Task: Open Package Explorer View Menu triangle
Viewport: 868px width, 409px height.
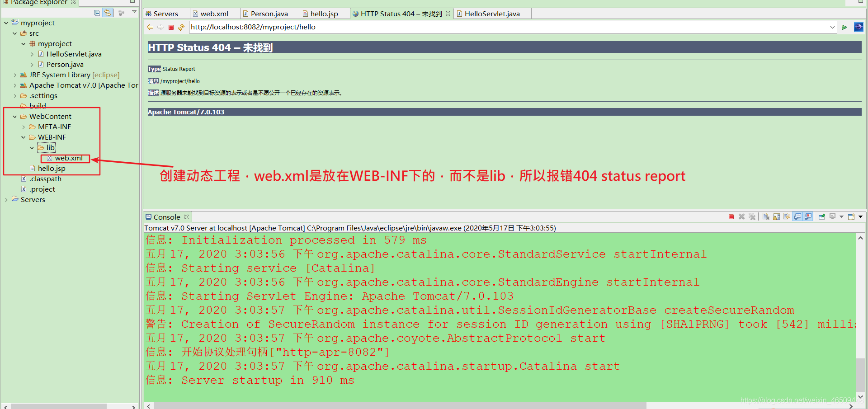Action: coord(134,12)
